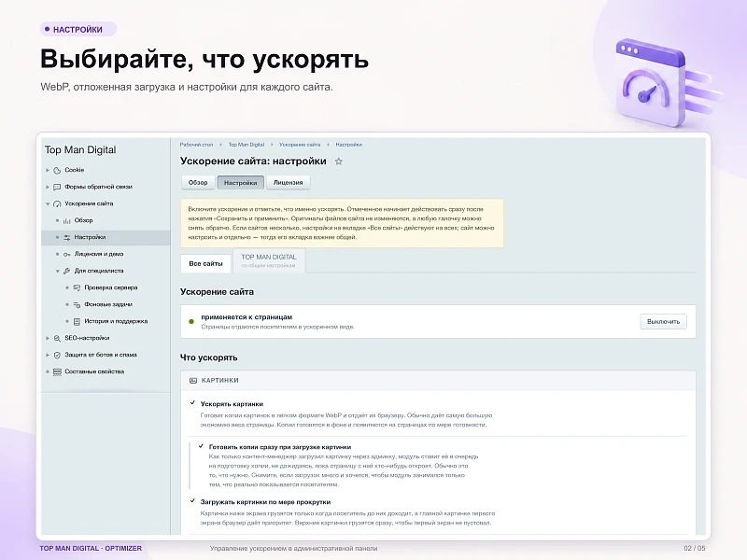Open Проверка сервера sidebar item

tap(111, 287)
